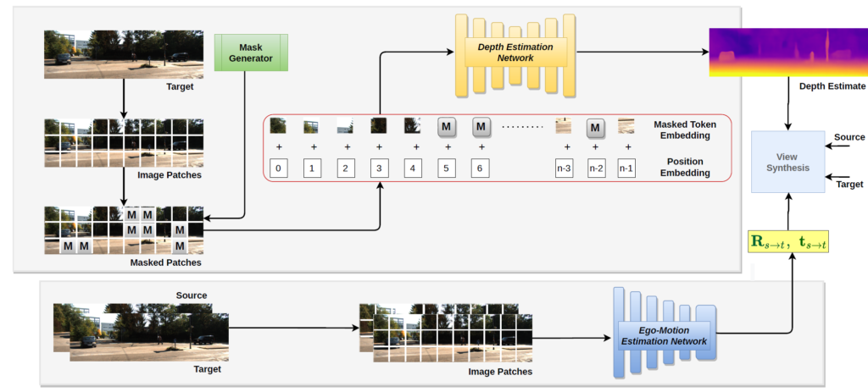Viewport: 868px width, 392px height.
Task: Select the masked token M above position n-2
Action: [596, 128]
